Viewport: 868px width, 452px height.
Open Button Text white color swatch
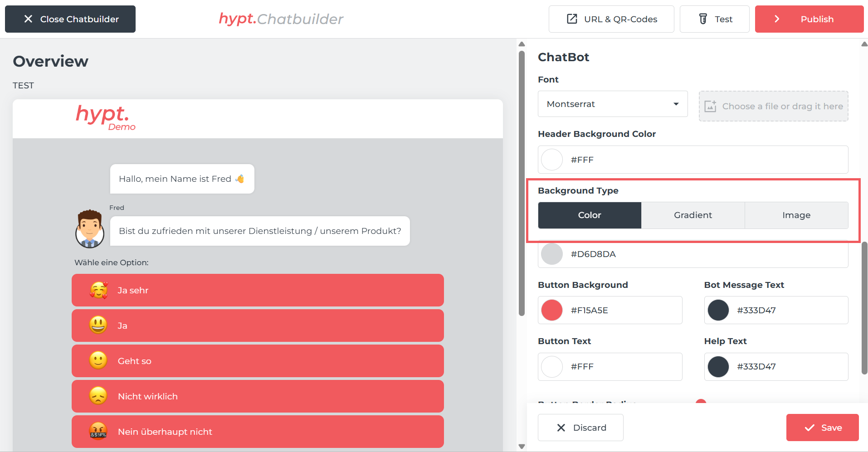coord(552,366)
